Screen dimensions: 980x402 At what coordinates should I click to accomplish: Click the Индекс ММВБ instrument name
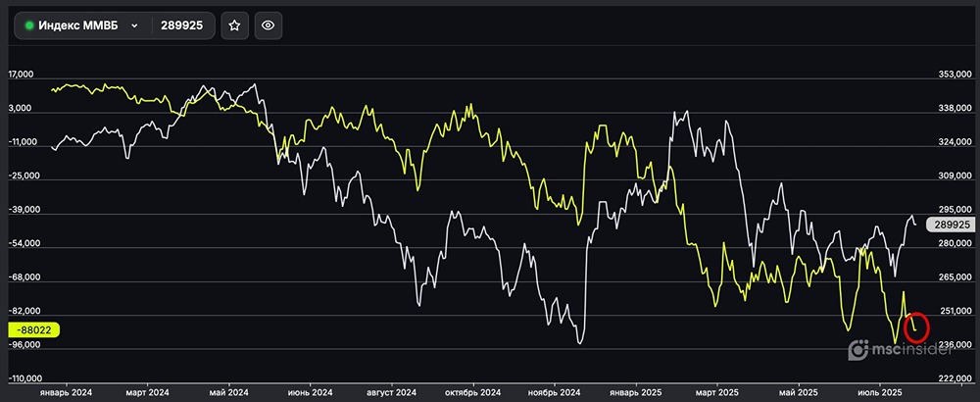(x=78, y=25)
